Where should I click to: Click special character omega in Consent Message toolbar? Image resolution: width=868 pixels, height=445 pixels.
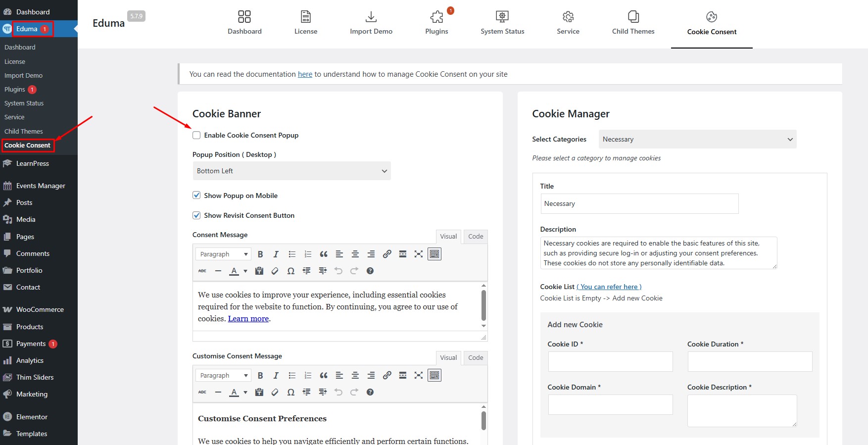[x=291, y=271]
